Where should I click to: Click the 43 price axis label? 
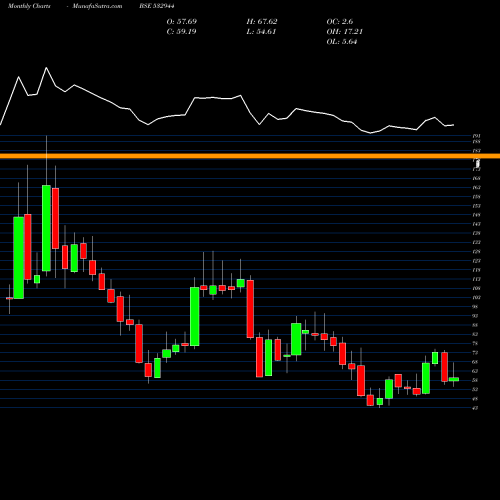point(475,408)
